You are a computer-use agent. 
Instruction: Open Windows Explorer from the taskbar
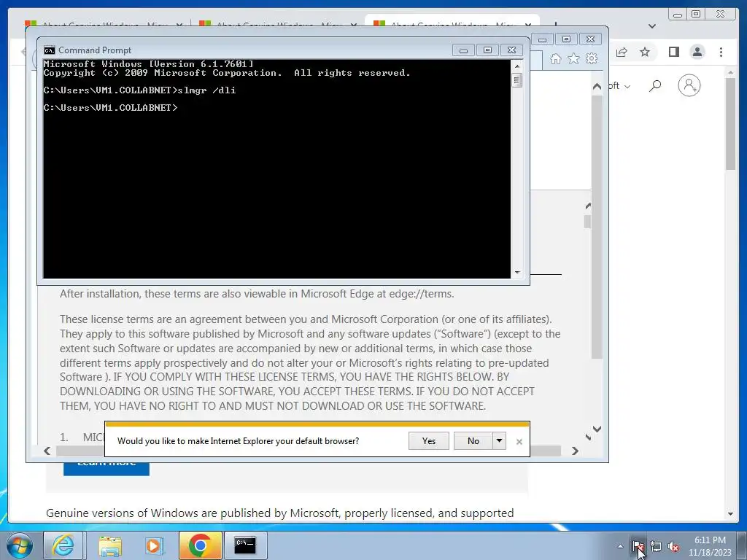point(110,545)
